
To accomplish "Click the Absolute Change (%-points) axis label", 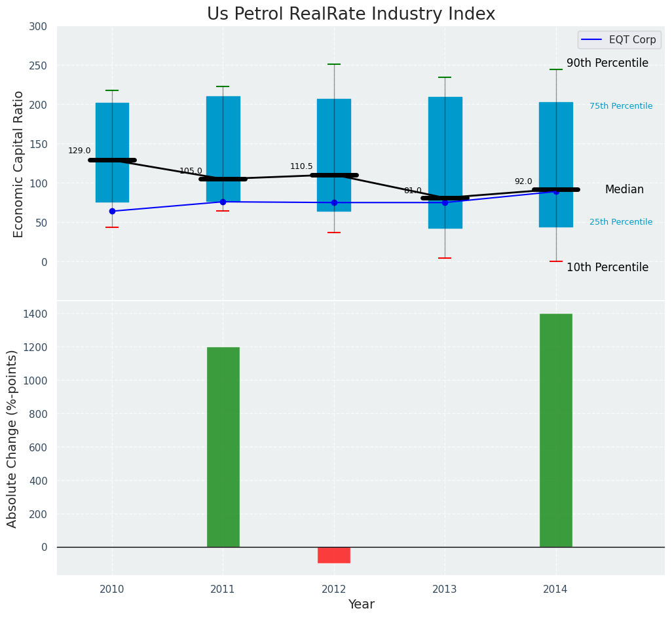I will point(12,438).
